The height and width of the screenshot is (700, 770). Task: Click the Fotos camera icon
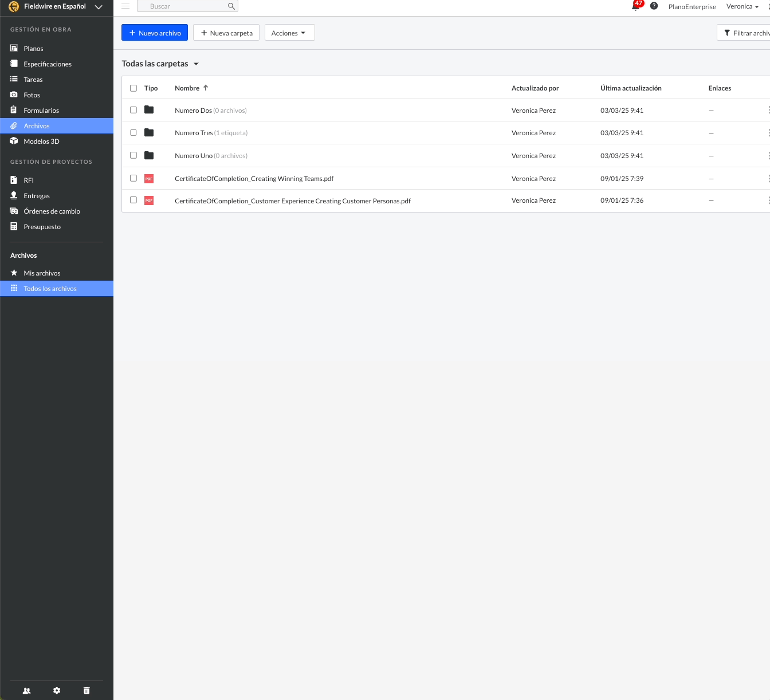14,95
